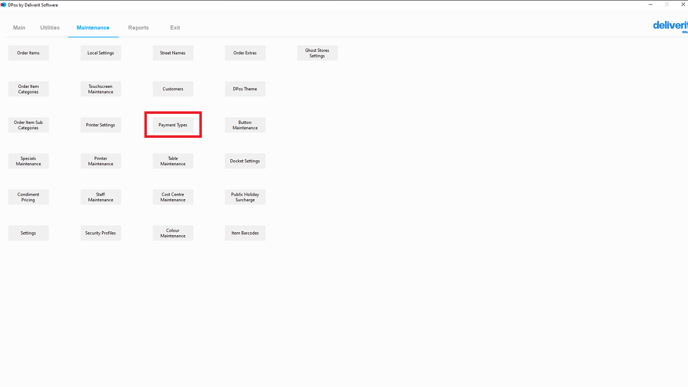
Task: Open Order Items maintenance
Action: point(29,53)
